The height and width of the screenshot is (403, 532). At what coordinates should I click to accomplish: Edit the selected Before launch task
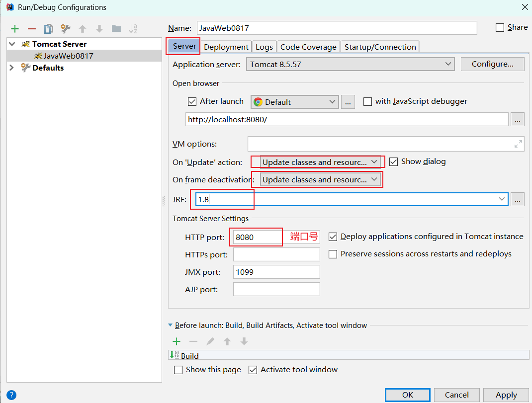[210, 341]
